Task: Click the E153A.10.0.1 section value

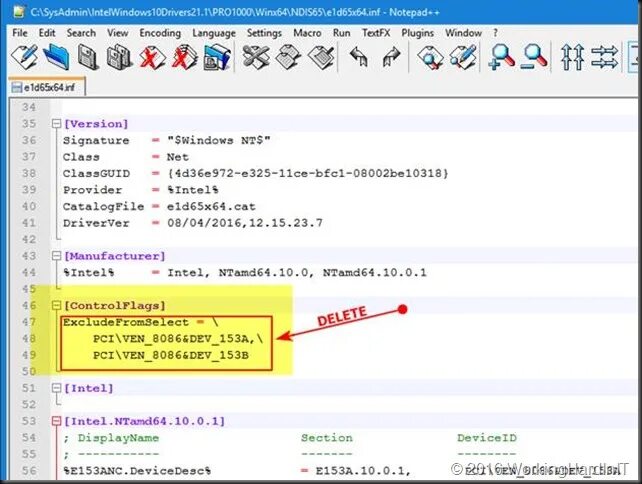Action: coord(363,471)
